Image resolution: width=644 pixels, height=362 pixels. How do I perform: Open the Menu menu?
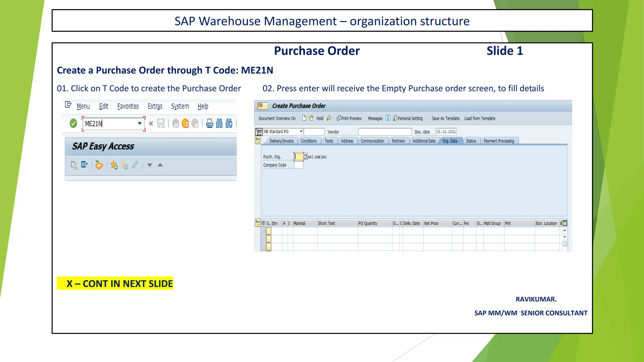pyautogui.click(x=83, y=106)
